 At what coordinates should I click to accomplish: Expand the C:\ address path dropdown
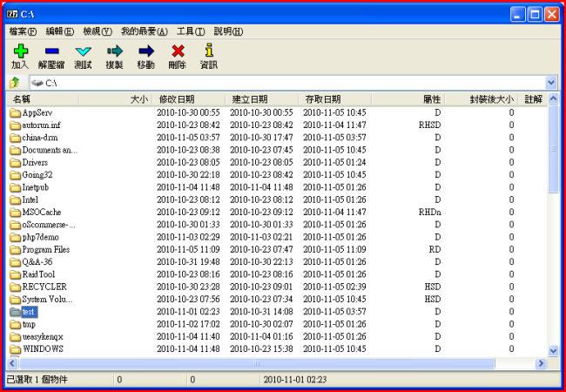[x=550, y=83]
